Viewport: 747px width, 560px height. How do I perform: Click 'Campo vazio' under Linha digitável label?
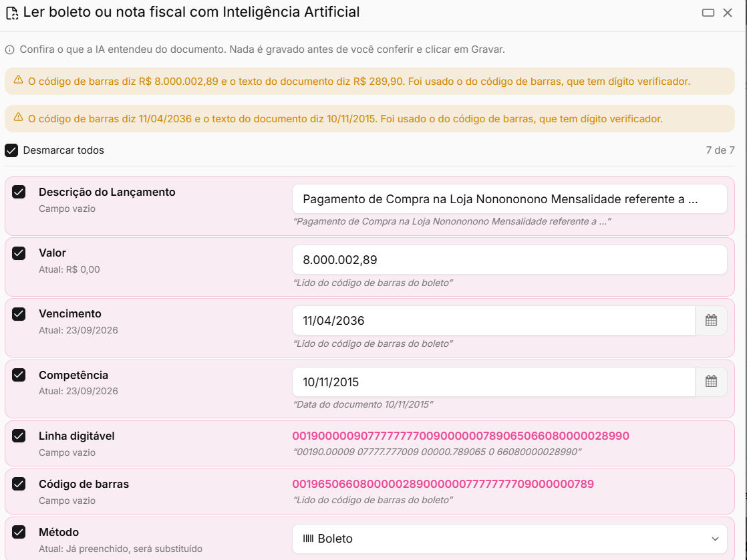[67, 452]
